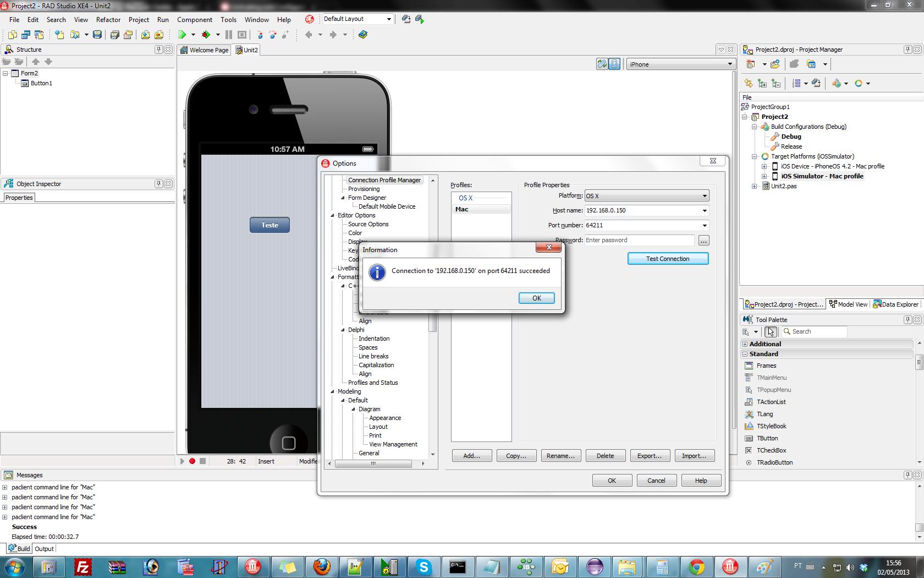The image size is (924, 578).
Task: Click the Move Up arrow in Structure panel
Action: click(x=36, y=62)
